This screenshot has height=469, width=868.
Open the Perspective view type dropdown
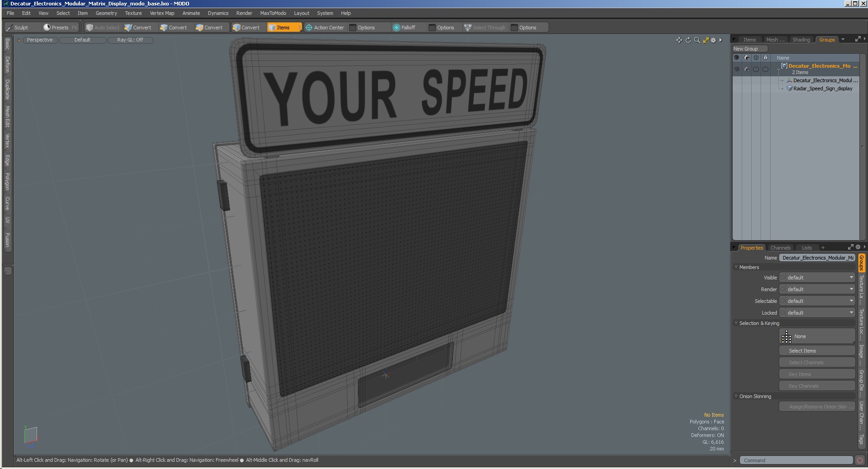[40, 40]
